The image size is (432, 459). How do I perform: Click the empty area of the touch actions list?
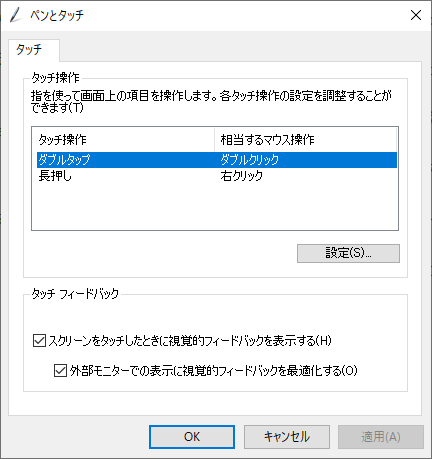tap(215, 207)
